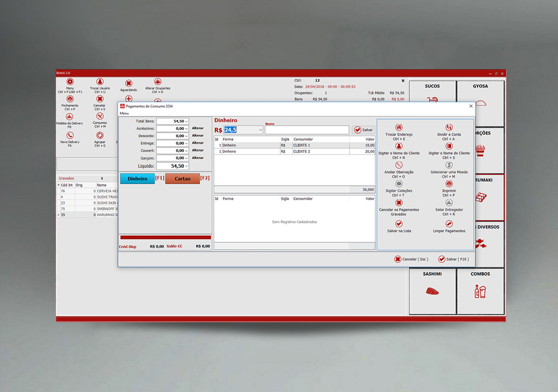Click the Salvar na Lista icon
Screen dimensions: 558x392
tap(398, 224)
